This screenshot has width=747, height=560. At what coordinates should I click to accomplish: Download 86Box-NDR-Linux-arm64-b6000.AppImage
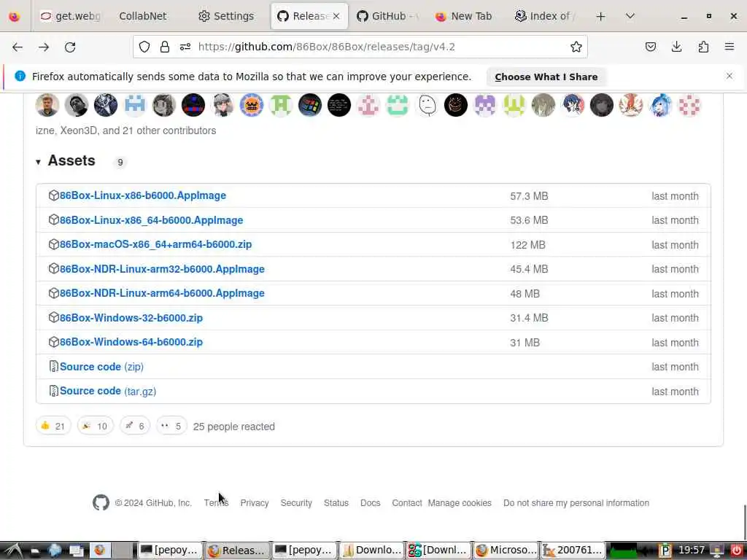point(162,293)
